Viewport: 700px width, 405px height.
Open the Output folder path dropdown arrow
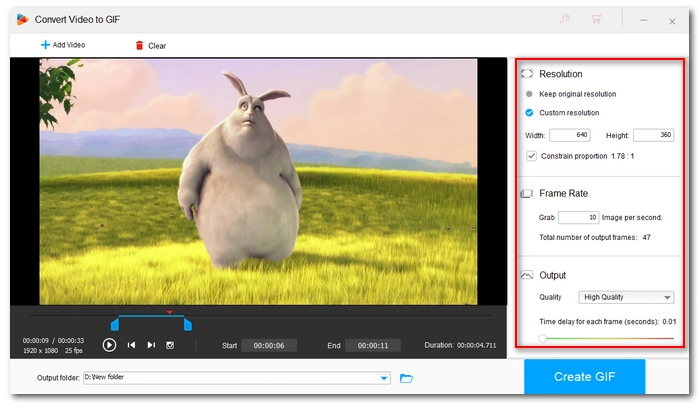click(x=384, y=378)
